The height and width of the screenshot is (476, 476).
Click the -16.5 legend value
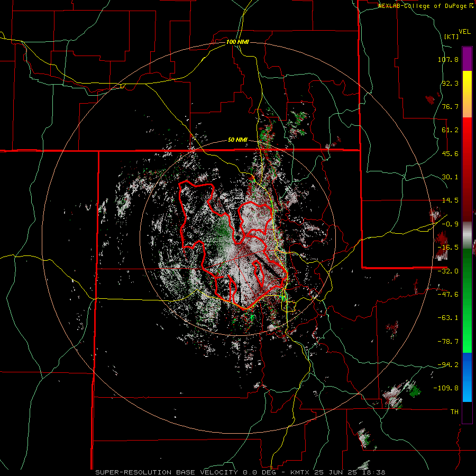click(x=448, y=248)
